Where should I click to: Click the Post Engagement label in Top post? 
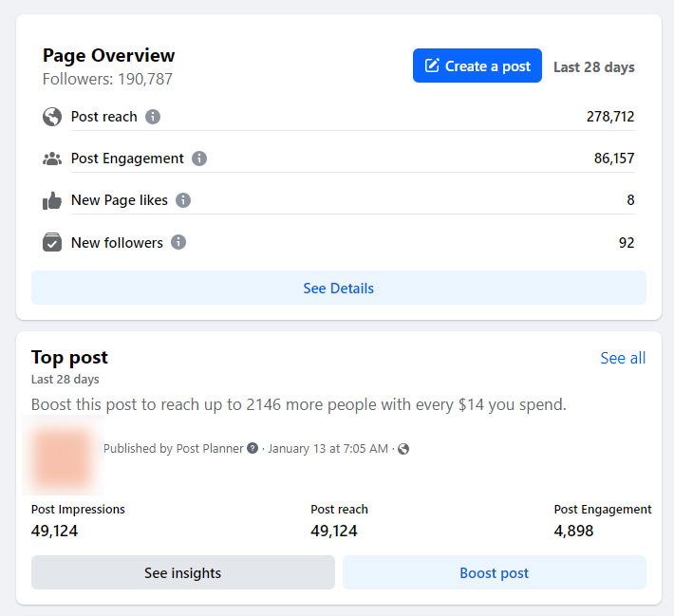[603, 510]
